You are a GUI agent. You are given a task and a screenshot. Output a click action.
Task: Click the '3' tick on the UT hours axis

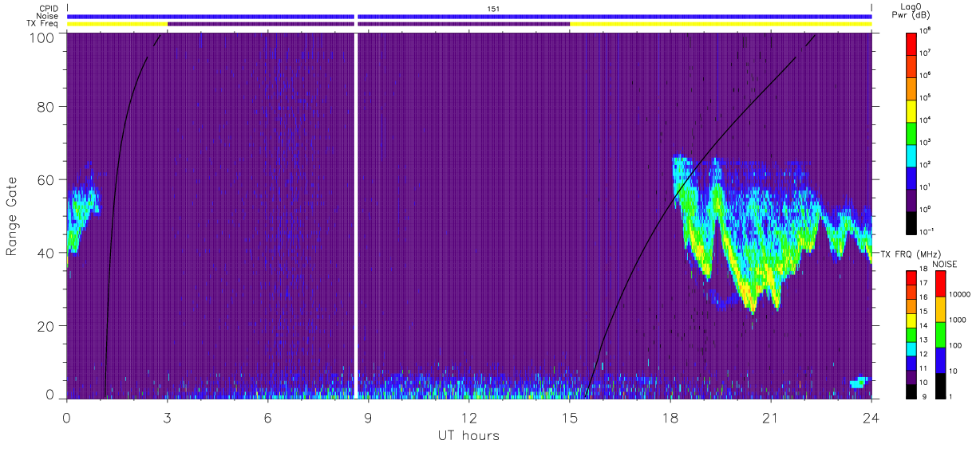pos(167,417)
